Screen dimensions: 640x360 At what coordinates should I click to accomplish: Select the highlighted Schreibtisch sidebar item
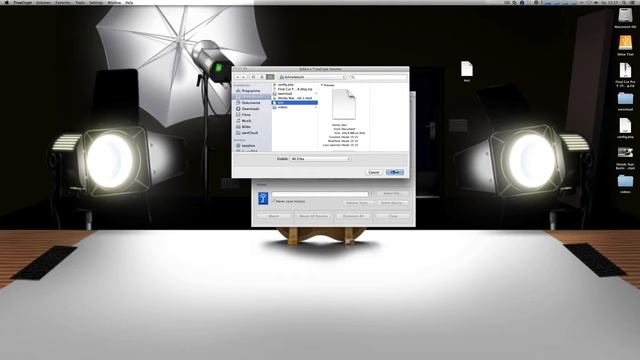[251, 97]
